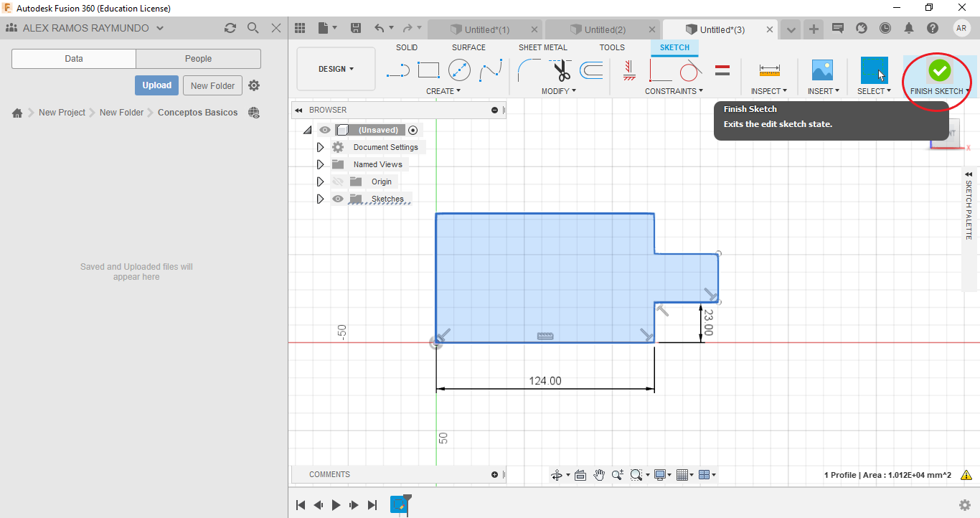This screenshot has width=980, height=518.
Task: Expand the Origin node
Action: [x=320, y=182]
